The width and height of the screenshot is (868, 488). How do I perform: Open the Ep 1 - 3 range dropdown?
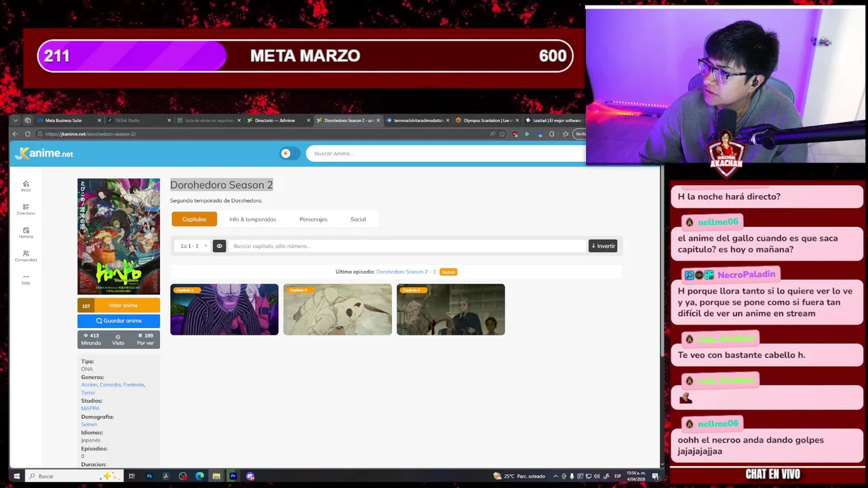pyautogui.click(x=194, y=246)
